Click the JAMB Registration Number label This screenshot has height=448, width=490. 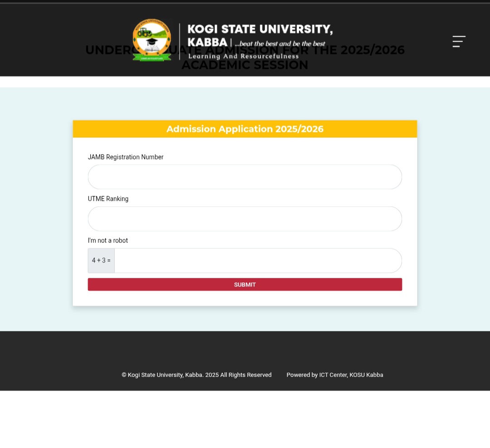[x=126, y=157]
